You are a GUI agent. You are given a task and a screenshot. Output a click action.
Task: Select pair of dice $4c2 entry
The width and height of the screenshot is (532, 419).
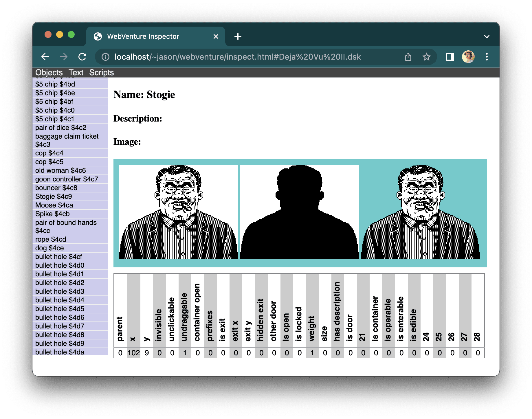click(x=70, y=128)
